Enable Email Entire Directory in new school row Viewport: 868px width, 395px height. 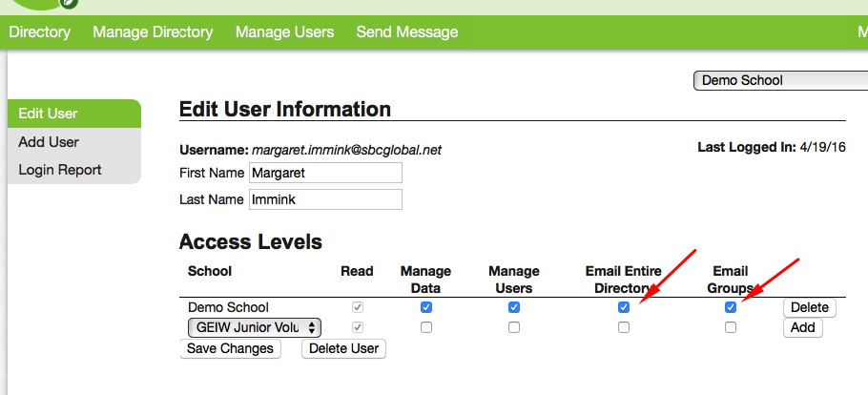coord(624,327)
